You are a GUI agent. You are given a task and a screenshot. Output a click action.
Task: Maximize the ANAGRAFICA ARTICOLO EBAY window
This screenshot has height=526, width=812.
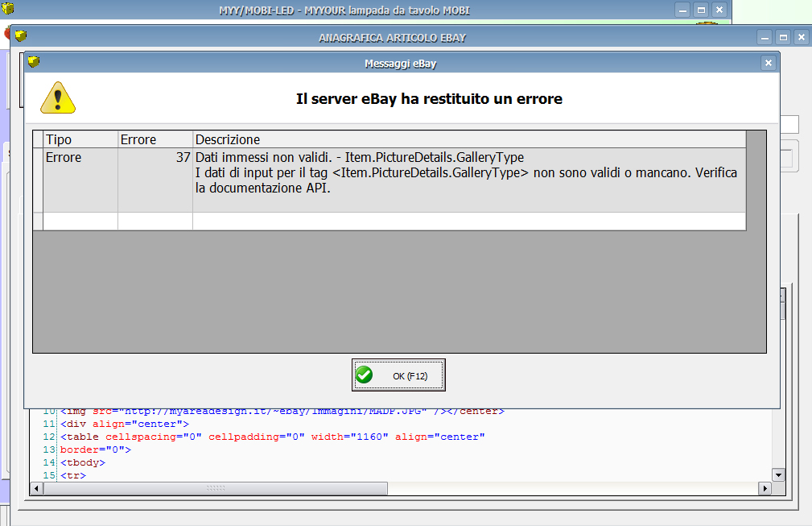pyautogui.click(x=783, y=37)
